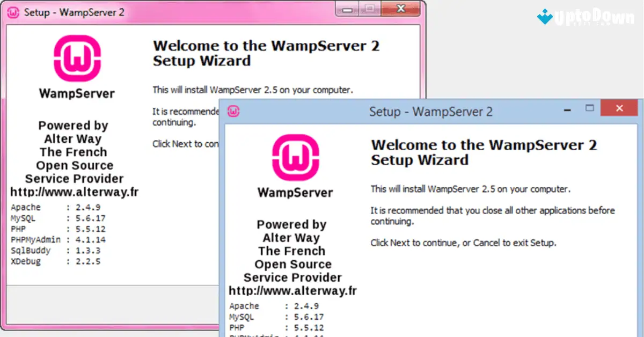Screen dimensions: 644x337
Task: Select the 'Powered by Alter Way' text block
Action: pyautogui.click(x=293, y=231)
